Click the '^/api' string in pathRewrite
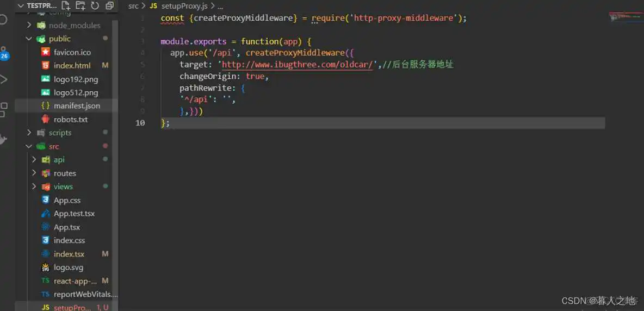Image resolution: width=644 pixels, height=311 pixels. point(195,99)
